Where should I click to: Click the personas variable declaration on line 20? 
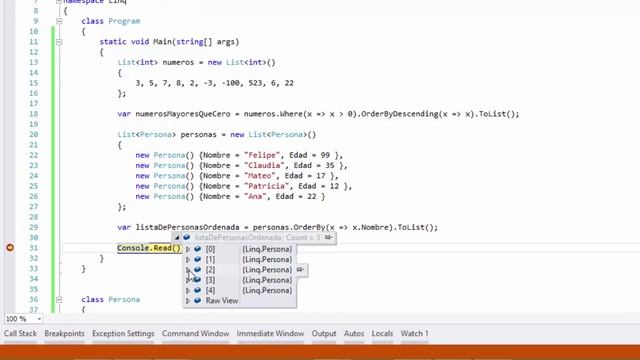coord(198,134)
